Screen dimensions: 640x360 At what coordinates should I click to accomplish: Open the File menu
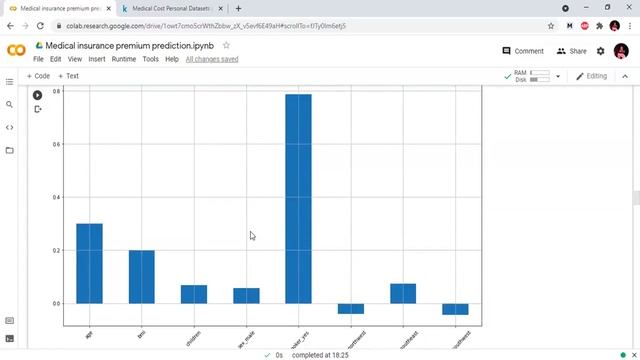(38, 59)
